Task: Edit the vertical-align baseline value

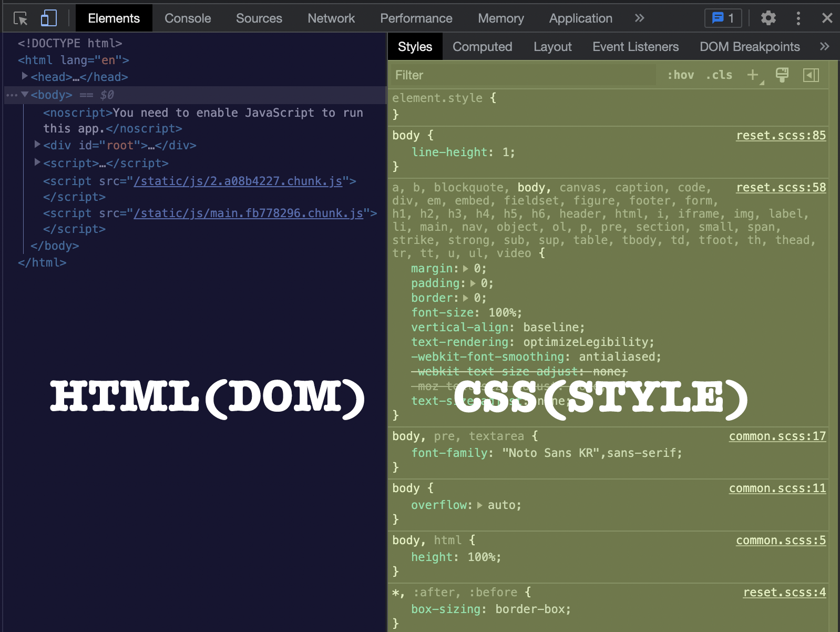Action: [551, 328]
